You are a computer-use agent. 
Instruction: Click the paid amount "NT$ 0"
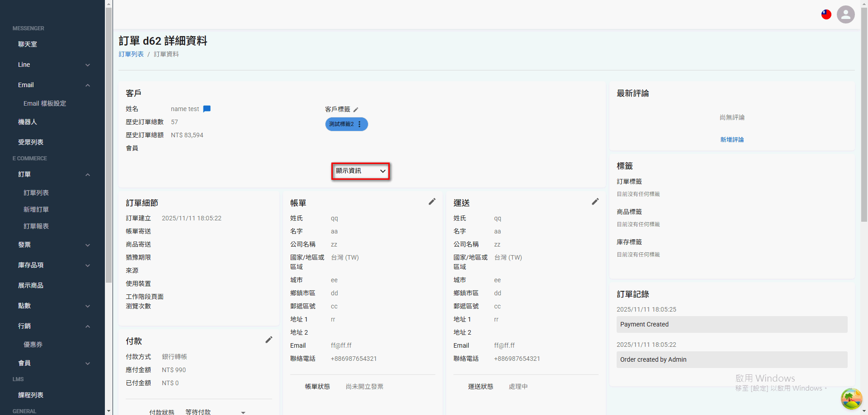coord(170,383)
